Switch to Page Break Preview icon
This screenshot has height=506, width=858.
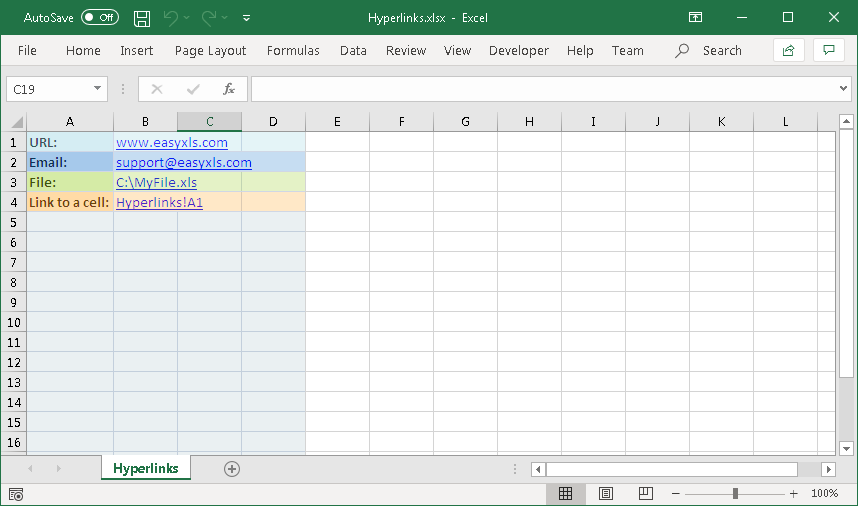tap(645, 493)
